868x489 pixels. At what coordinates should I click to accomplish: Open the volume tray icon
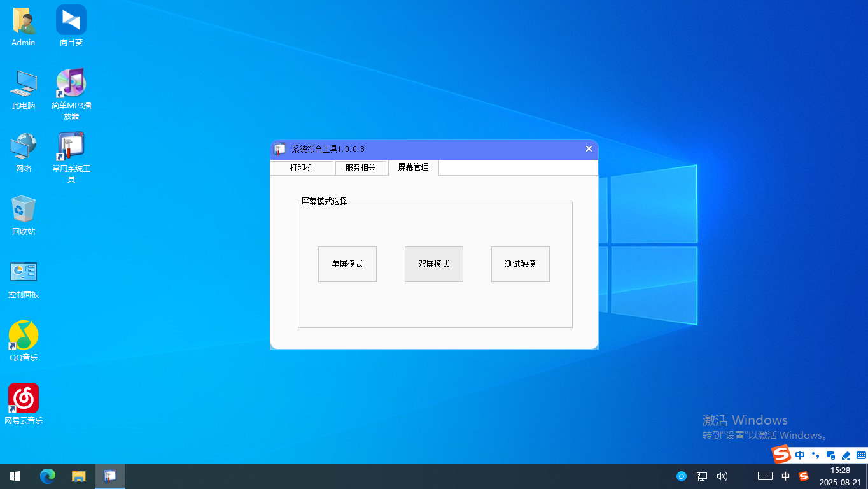722,476
